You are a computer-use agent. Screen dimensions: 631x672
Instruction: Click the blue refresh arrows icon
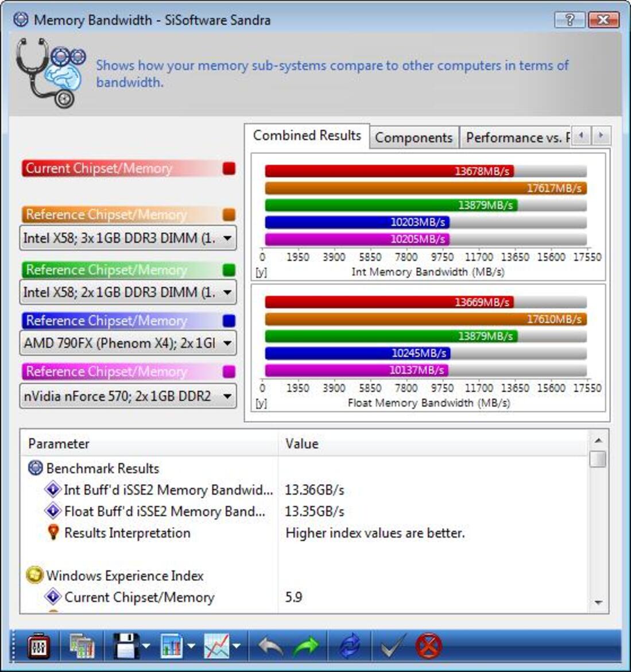tap(350, 646)
